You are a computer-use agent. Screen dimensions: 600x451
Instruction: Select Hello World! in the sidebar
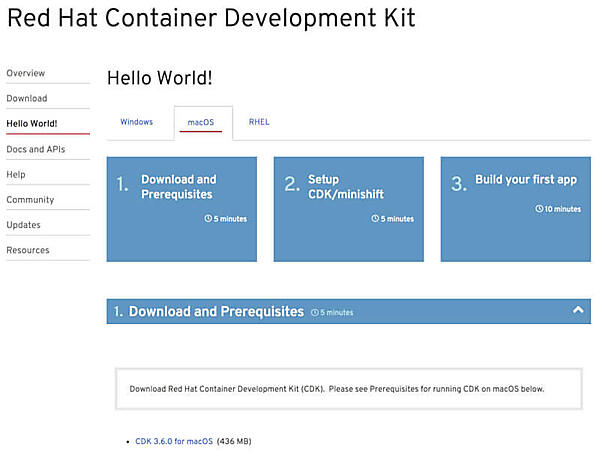pyautogui.click(x=32, y=124)
